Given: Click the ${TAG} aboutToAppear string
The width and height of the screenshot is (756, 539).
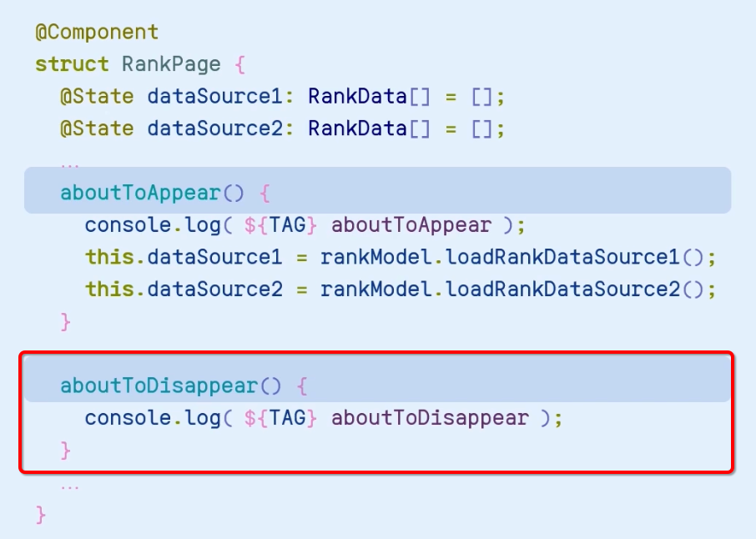Looking at the screenshot, I should 368,225.
